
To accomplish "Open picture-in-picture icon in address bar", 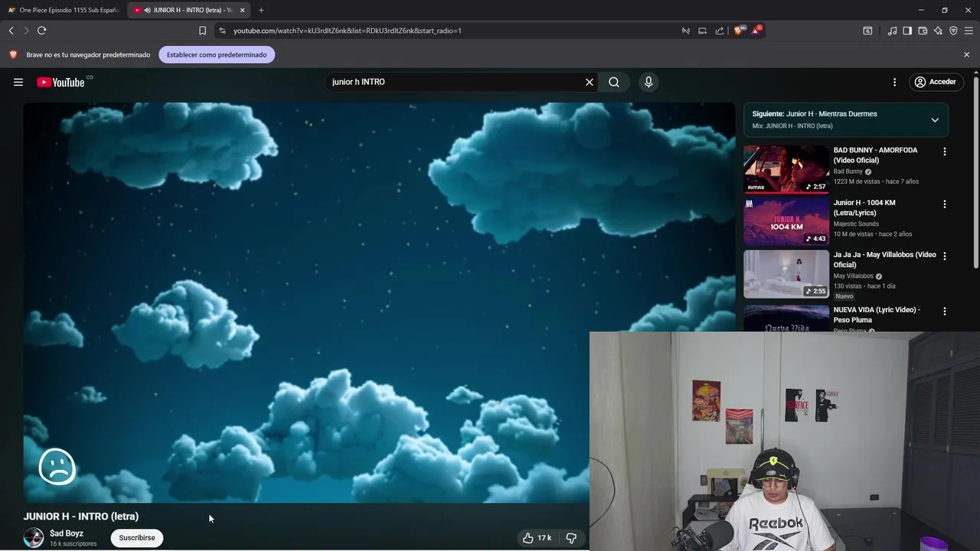I will [x=702, y=31].
